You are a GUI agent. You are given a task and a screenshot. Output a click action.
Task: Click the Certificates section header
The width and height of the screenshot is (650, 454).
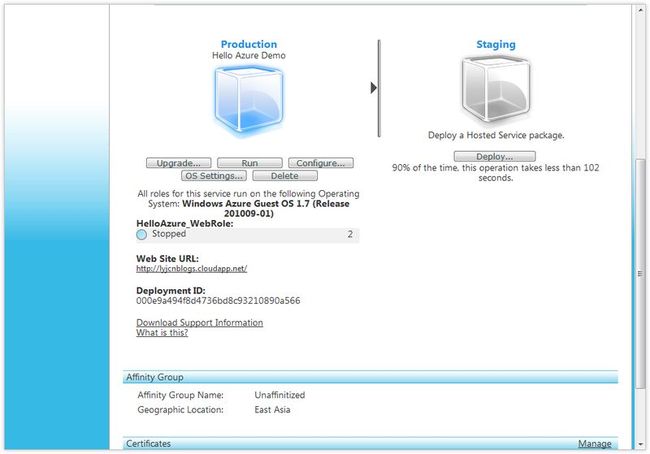[370, 443]
